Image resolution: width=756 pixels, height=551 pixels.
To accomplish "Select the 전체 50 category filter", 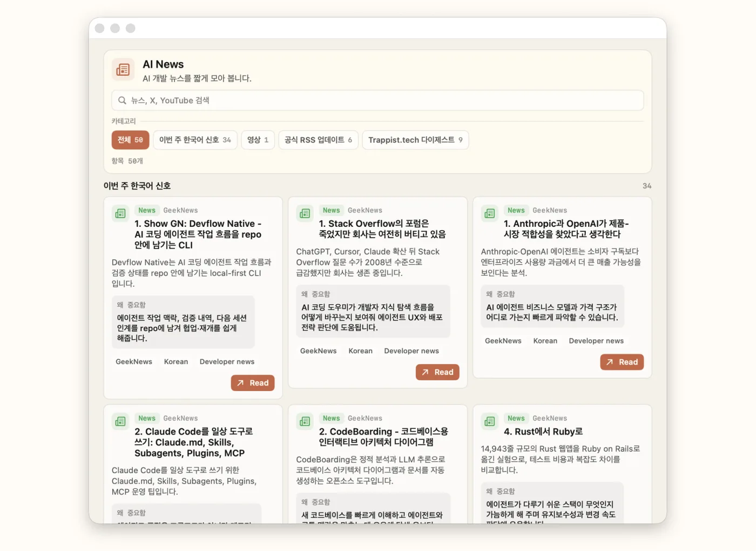I will pos(130,140).
